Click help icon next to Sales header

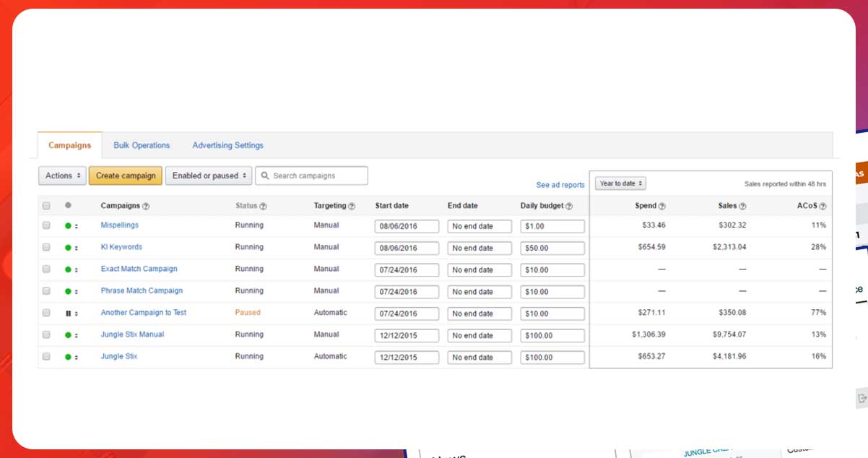click(742, 207)
